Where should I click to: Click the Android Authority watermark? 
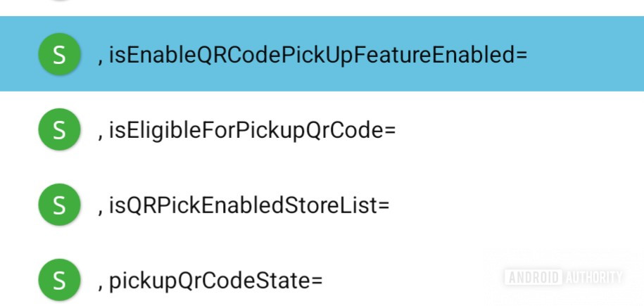tap(563, 276)
